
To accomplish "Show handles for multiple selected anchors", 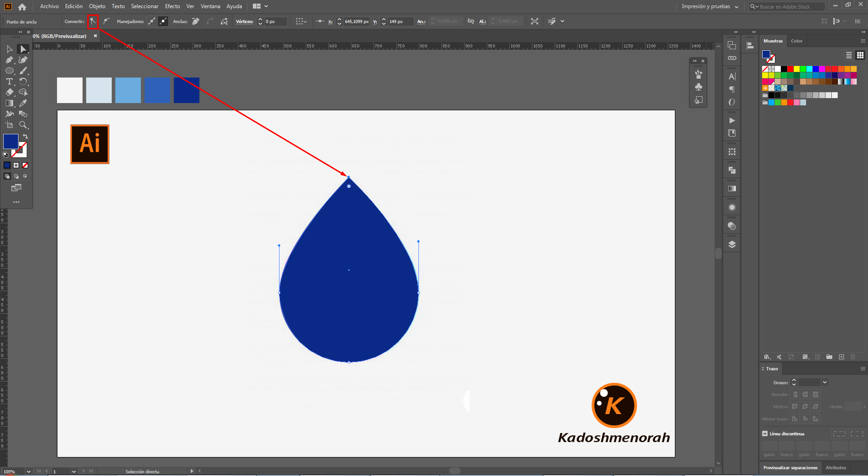I will coord(152,21).
